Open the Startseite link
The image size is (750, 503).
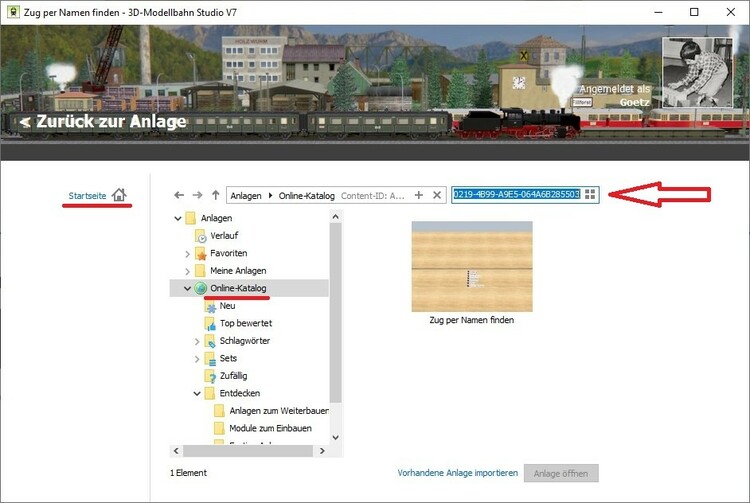point(87,196)
